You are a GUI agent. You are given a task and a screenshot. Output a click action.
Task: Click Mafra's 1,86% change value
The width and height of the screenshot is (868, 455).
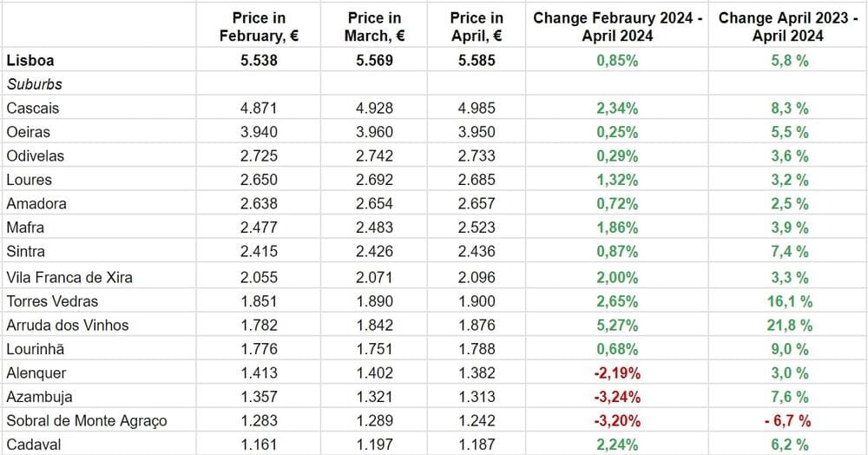point(617,227)
